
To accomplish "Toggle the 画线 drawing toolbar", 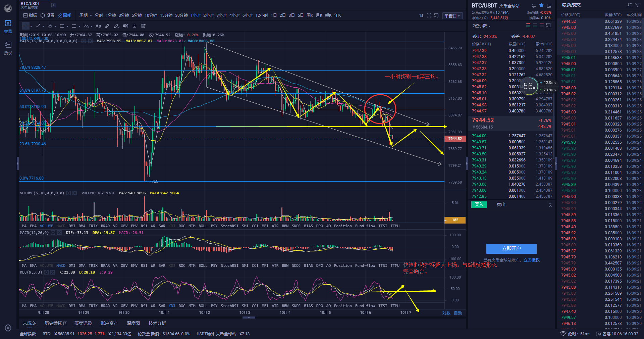I will click(64, 15).
